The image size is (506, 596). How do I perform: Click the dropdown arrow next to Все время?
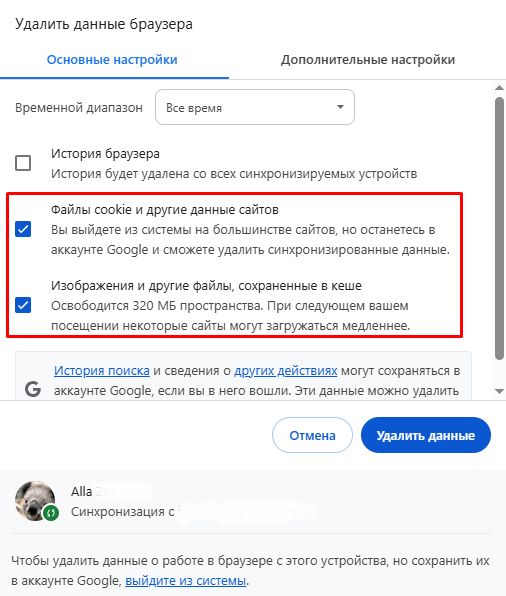coord(340,107)
